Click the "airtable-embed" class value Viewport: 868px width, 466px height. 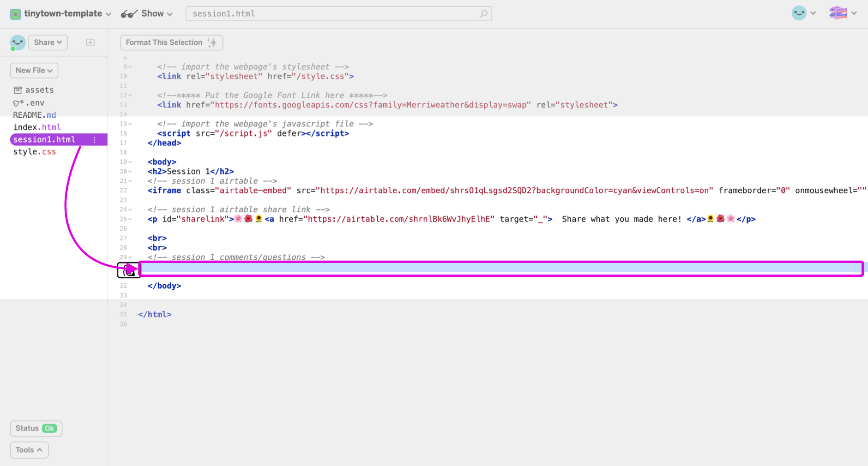point(253,191)
